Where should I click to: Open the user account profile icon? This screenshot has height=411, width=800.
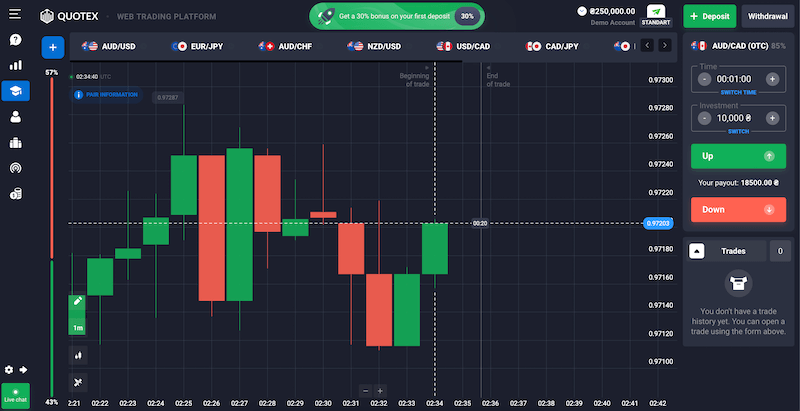coord(15,117)
